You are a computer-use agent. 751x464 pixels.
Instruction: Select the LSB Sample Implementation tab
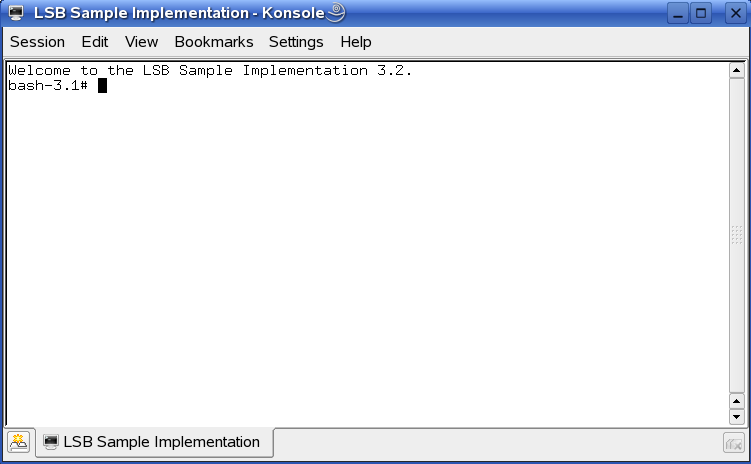pos(155,442)
